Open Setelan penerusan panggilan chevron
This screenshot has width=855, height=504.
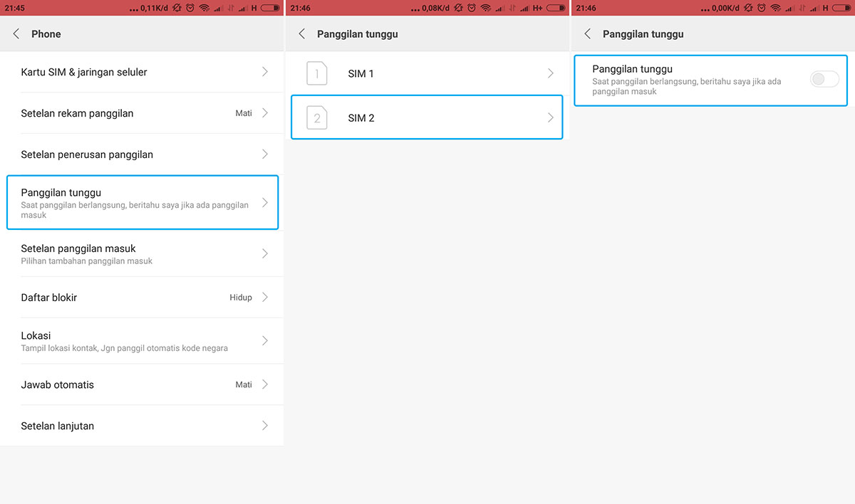264,154
